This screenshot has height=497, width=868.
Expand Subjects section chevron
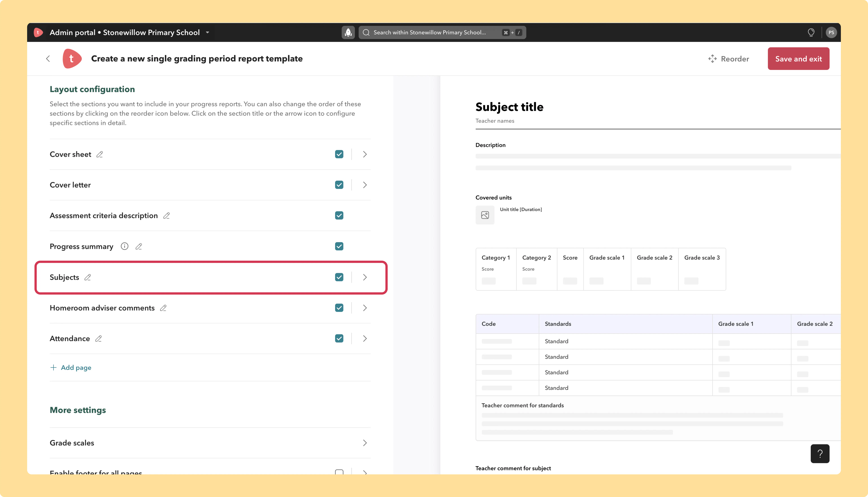pos(365,277)
